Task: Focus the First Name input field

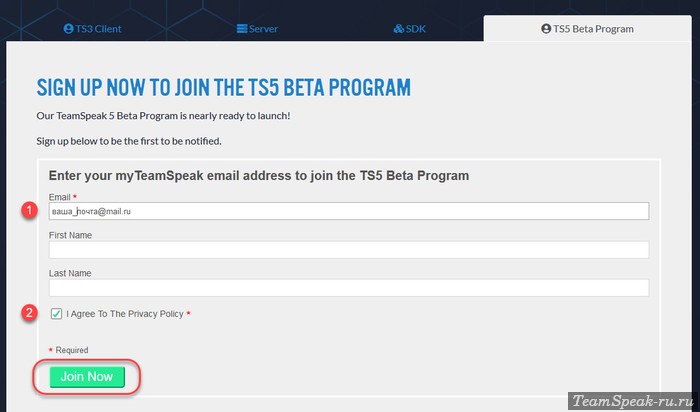Action: 349,250
